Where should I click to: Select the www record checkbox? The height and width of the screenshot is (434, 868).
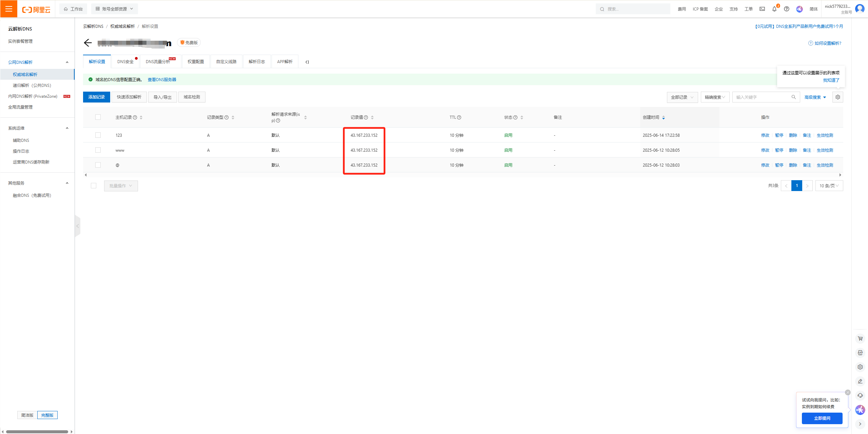point(98,150)
